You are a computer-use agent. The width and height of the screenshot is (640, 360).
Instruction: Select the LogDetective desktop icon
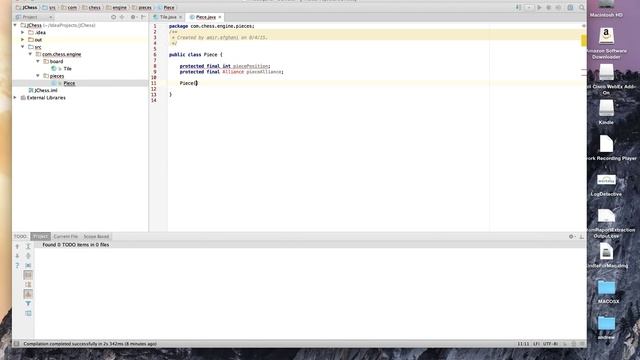(x=606, y=184)
